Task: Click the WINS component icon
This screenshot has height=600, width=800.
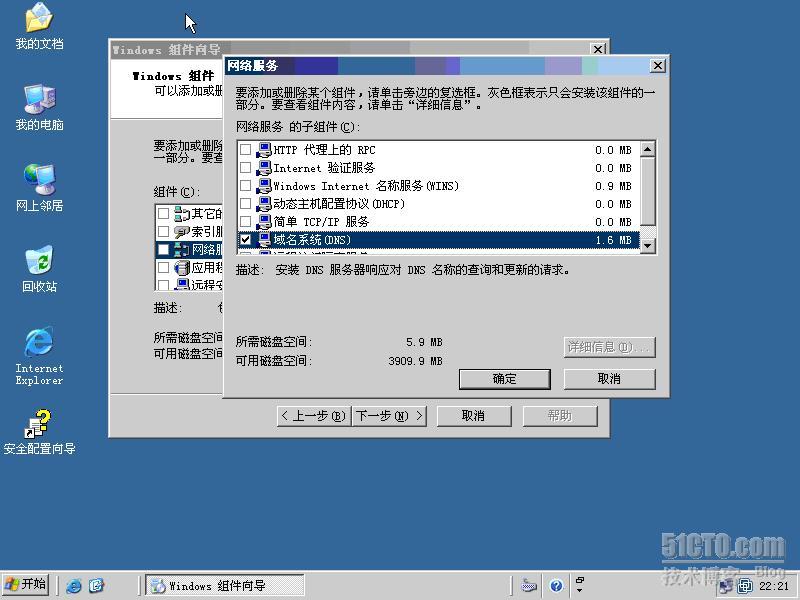Action: click(x=263, y=186)
